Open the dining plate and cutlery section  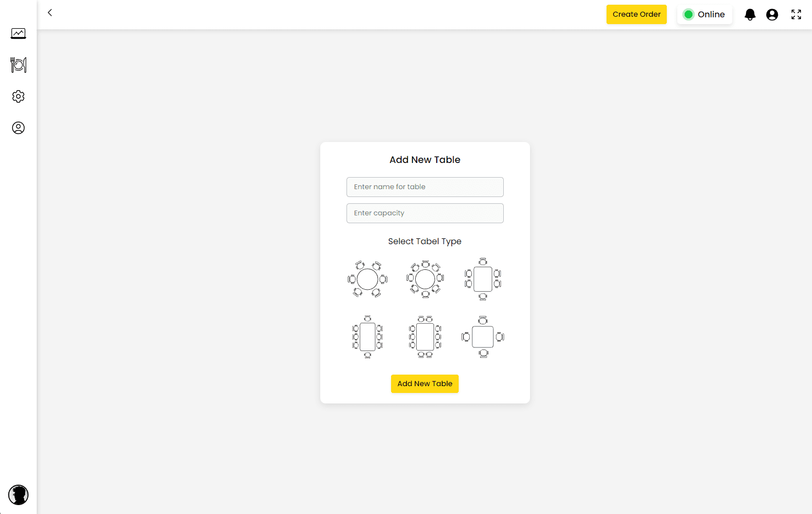tap(18, 65)
